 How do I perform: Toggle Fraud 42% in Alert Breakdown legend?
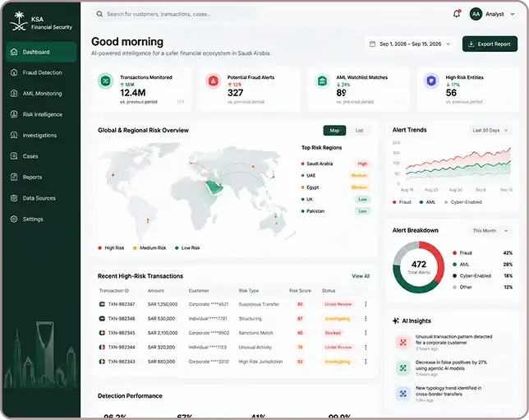pos(482,253)
